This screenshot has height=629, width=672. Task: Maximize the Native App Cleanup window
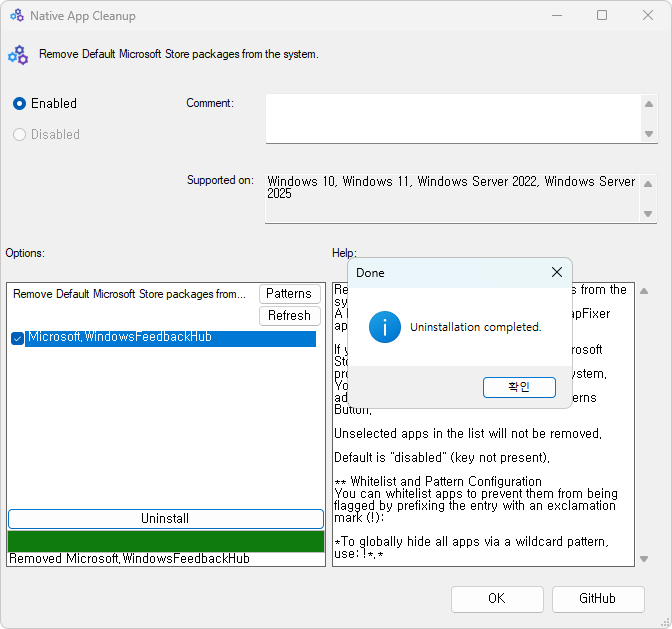pos(602,16)
